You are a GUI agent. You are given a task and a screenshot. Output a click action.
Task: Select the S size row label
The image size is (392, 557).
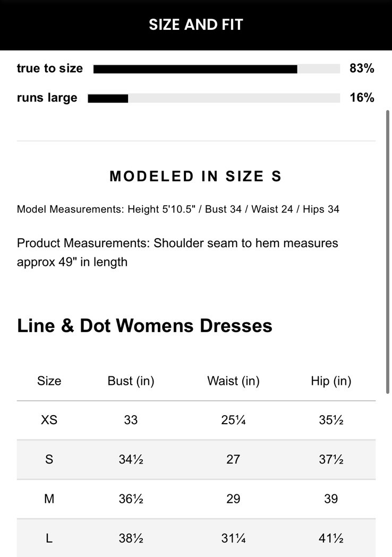pyautogui.click(x=49, y=459)
